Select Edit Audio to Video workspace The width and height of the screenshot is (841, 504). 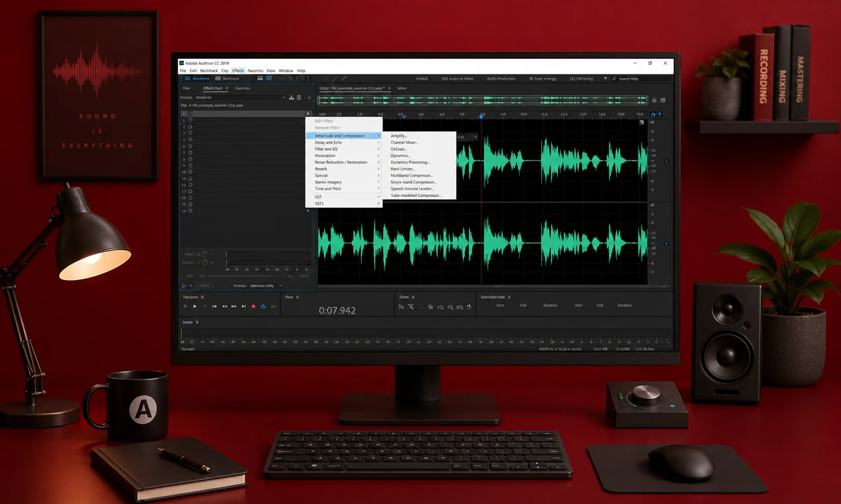pos(457,79)
